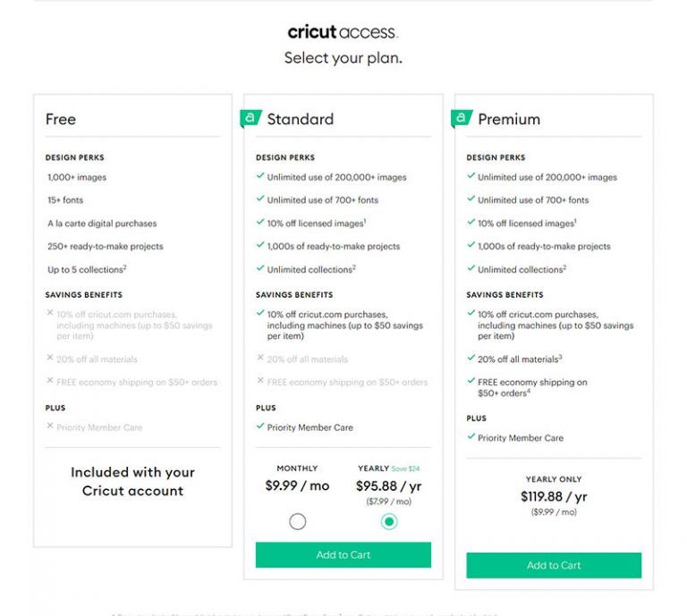Click X icon beside Standard FREE economy shipping

click(x=259, y=381)
